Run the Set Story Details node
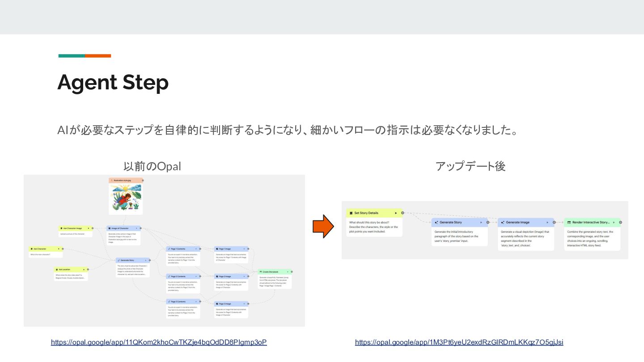This screenshot has height=362, width=644. click(396, 213)
